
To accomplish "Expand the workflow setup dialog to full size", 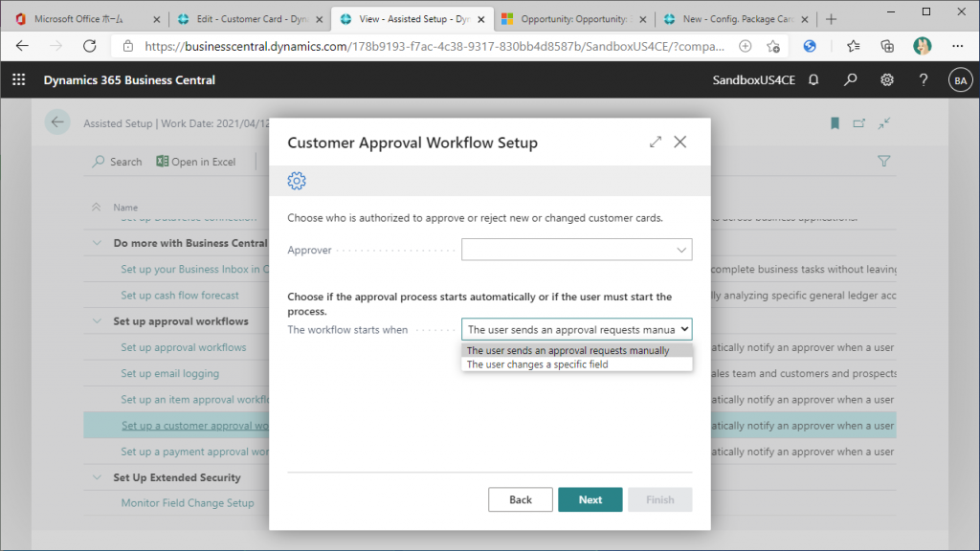I will click(655, 142).
